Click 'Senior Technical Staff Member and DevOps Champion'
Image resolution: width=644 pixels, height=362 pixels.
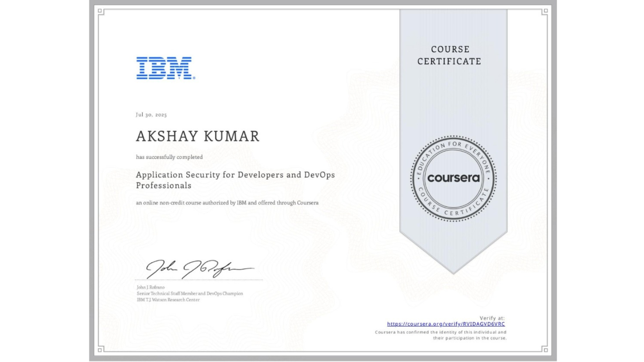coord(190,293)
